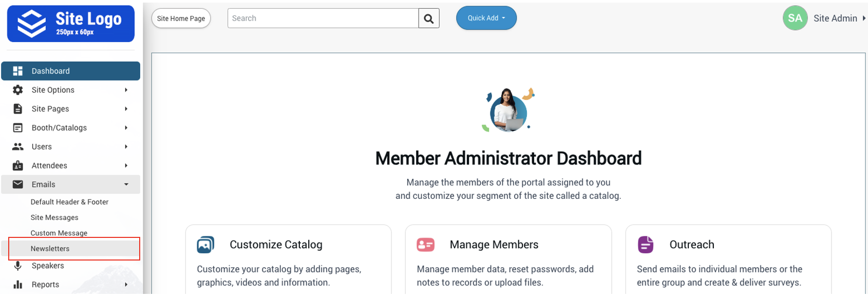Collapse the Emails menu section
The width and height of the screenshot is (868, 297).
[126, 184]
